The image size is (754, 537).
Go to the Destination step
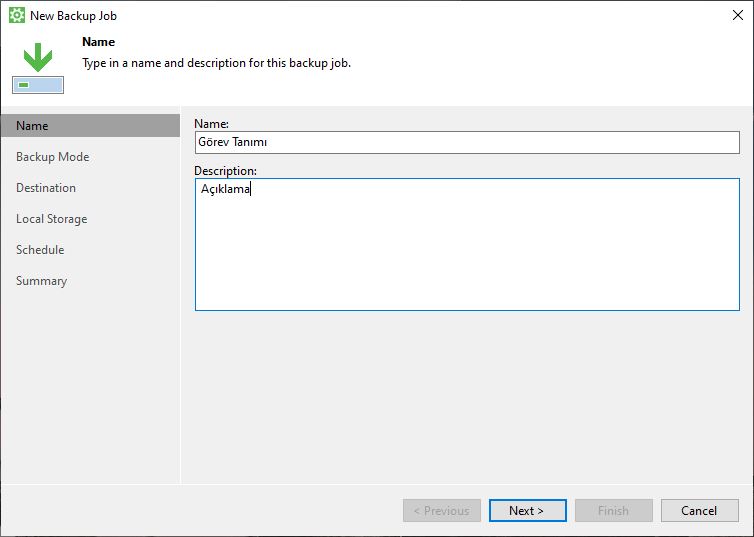pyautogui.click(x=46, y=187)
